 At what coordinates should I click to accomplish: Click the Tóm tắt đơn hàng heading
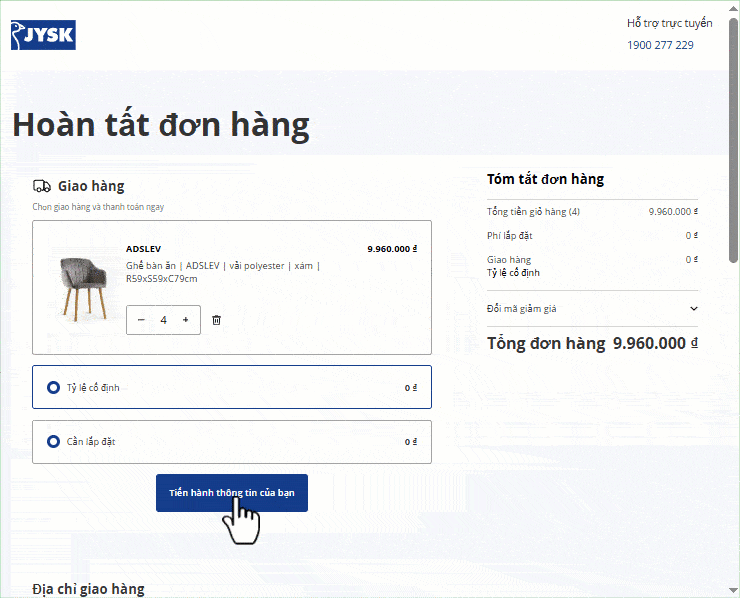(x=545, y=179)
